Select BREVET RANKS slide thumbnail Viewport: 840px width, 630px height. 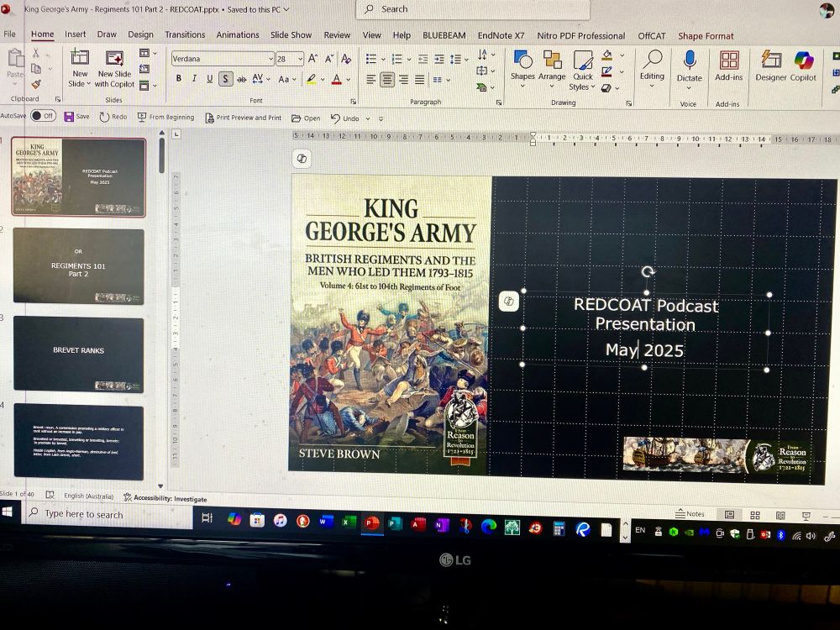tap(79, 354)
